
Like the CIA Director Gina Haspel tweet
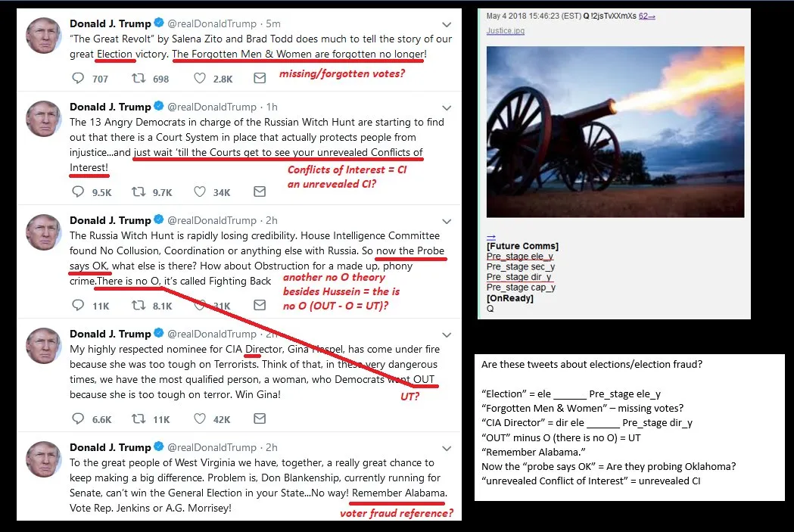pyautogui.click(x=200, y=418)
